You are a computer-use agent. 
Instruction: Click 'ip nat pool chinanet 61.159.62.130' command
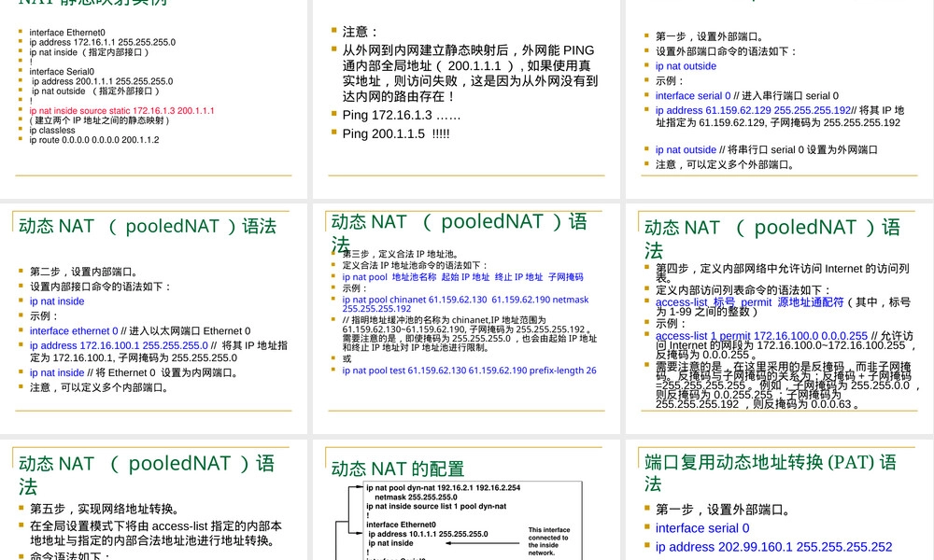(x=465, y=304)
